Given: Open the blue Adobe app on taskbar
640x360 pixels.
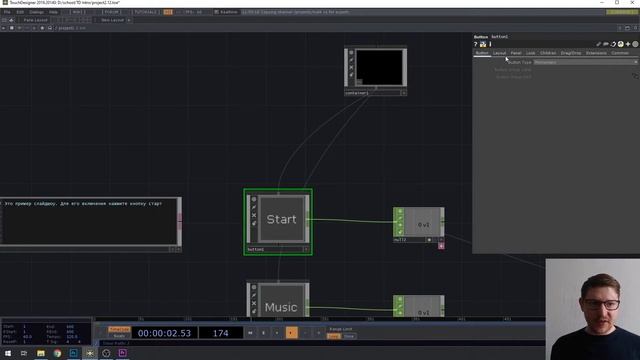Looking at the screenshot, I should tap(73, 353).
